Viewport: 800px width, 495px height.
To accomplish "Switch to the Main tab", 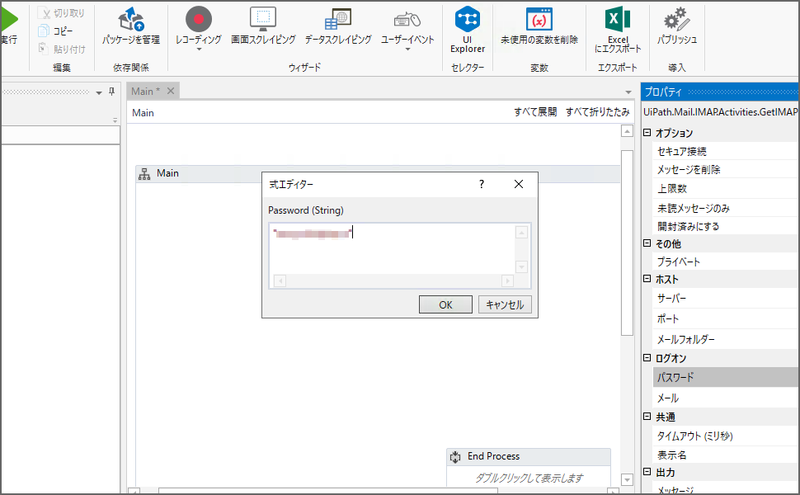I will tap(145, 91).
